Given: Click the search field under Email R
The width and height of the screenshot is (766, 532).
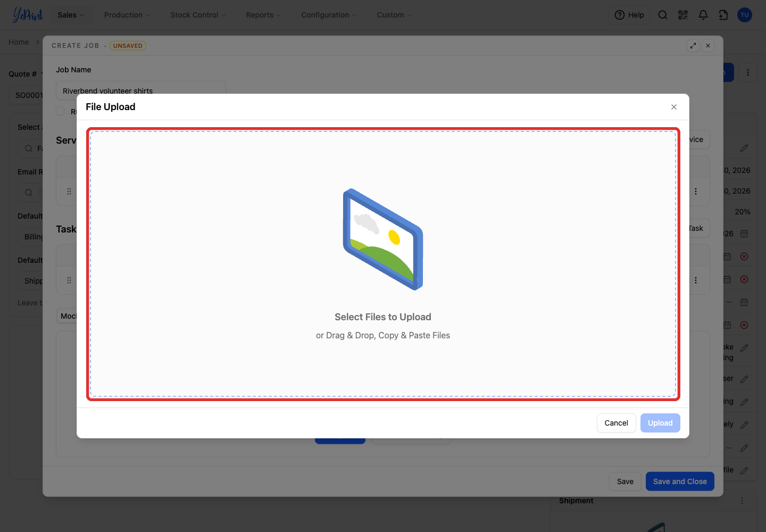Looking at the screenshot, I should point(30,193).
